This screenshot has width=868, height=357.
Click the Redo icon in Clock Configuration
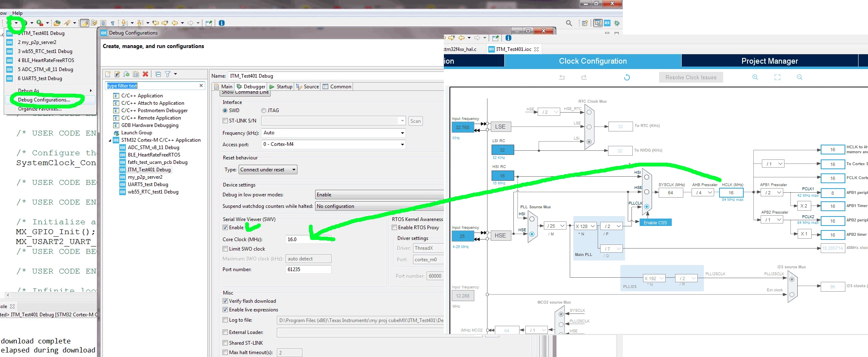(584, 77)
